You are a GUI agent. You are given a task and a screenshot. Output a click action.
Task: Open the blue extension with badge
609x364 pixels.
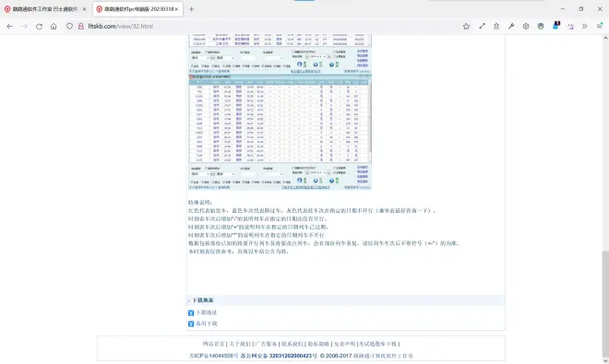coord(555,26)
